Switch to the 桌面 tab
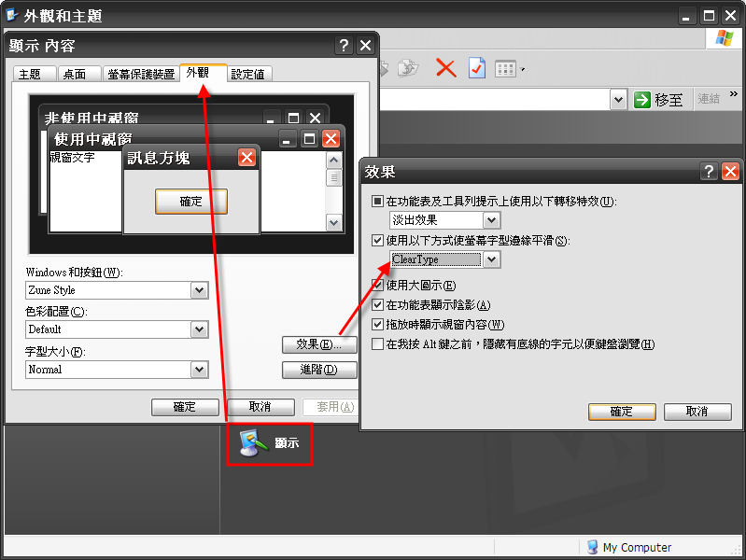This screenshot has width=746, height=560. pos(78,75)
